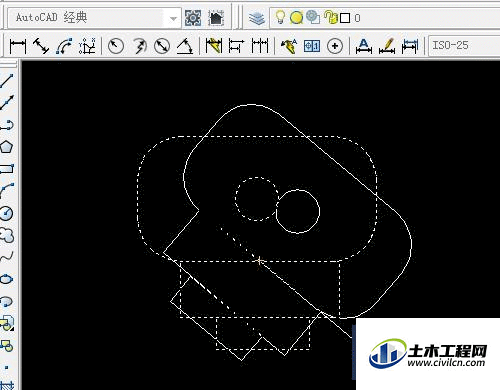The height and width of the screenshot is (390, 500).
Task: Select the Circle draw tool
Action: tap(7, 213)
